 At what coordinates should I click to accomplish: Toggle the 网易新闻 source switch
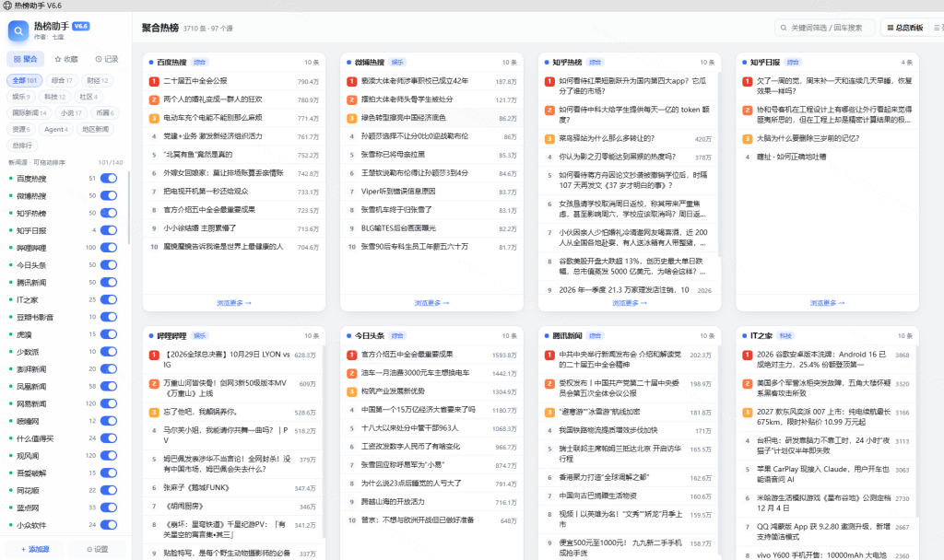(x=109, y=403)
